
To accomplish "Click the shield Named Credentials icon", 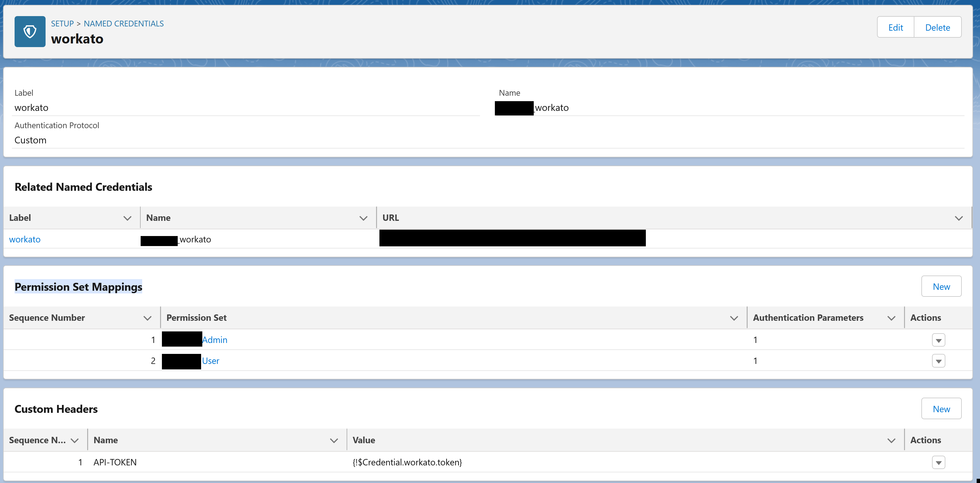I will (30, 31).
